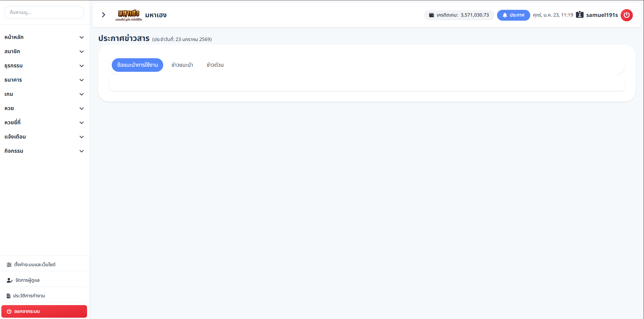Switch to the ข่าวด่วน tab
644x319 pixels.
(x=215, y=65)
